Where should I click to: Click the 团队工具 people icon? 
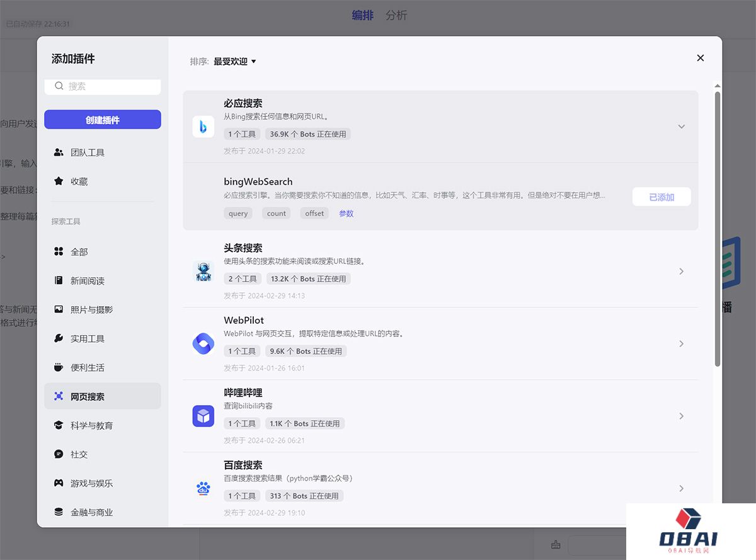tap(59, 152)
